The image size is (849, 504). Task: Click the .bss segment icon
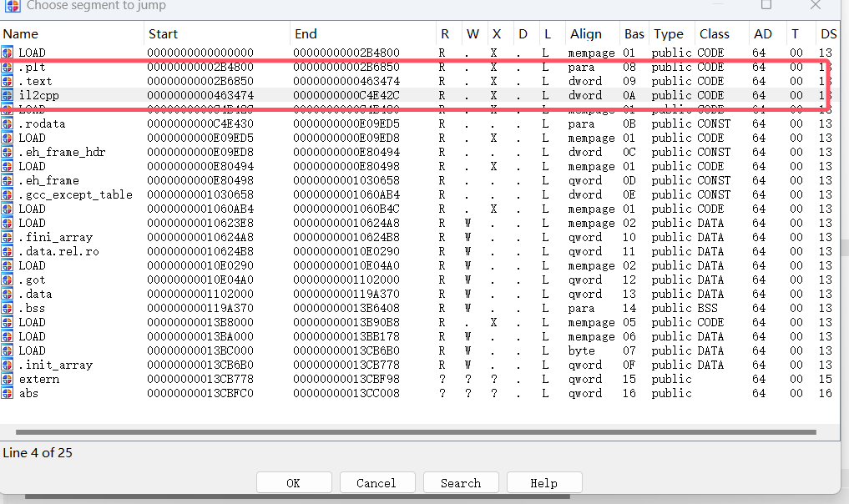(x=7, y=308)
